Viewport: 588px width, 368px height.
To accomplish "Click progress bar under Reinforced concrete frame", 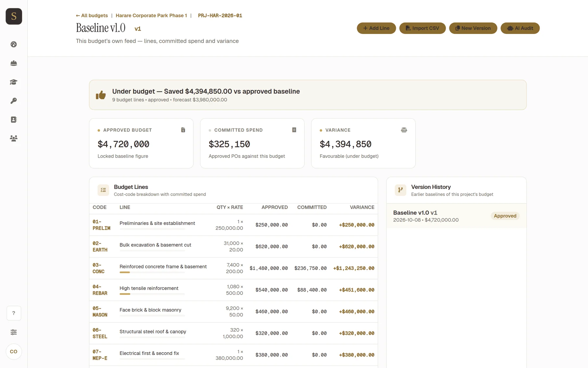I will point(152,273).
